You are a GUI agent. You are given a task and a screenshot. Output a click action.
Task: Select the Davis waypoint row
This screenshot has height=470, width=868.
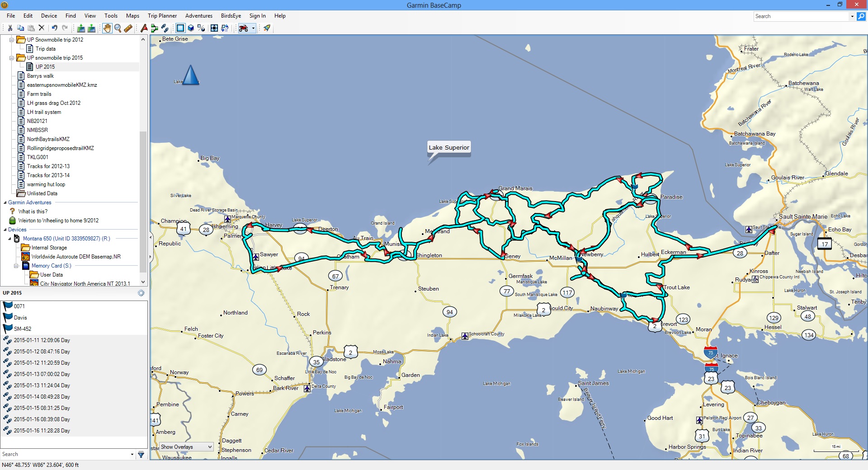(x=74, y=318)
